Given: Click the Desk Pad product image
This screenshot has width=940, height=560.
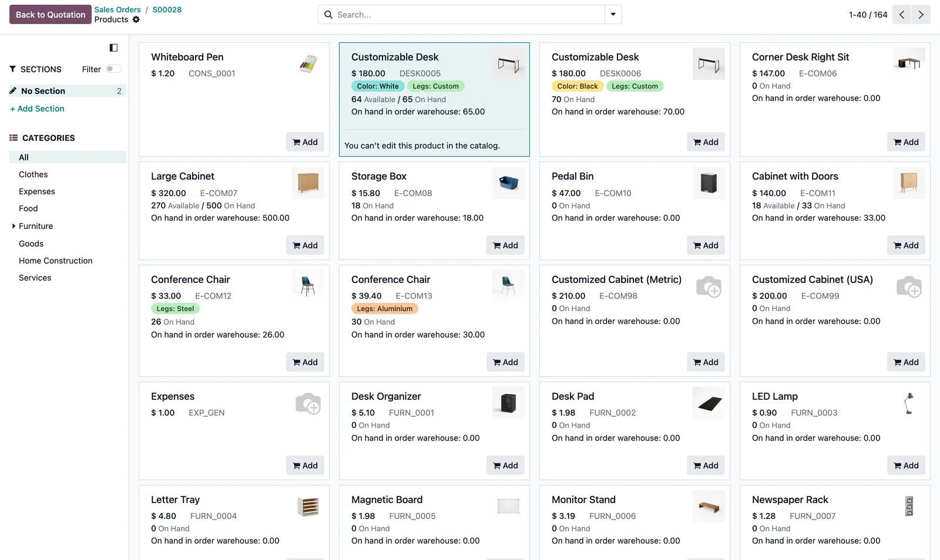Looking at the screenshot, I should click(x=709, y=403).
